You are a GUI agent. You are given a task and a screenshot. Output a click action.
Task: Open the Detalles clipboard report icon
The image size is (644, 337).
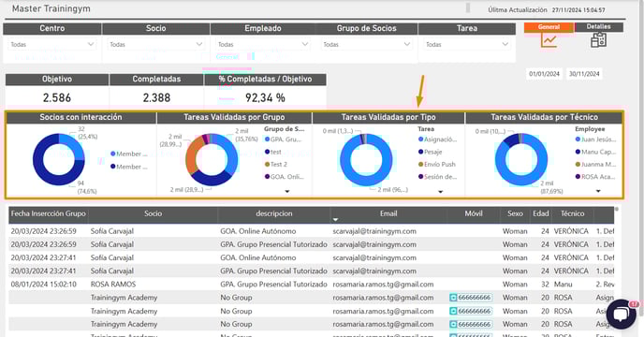coord(598,40)
